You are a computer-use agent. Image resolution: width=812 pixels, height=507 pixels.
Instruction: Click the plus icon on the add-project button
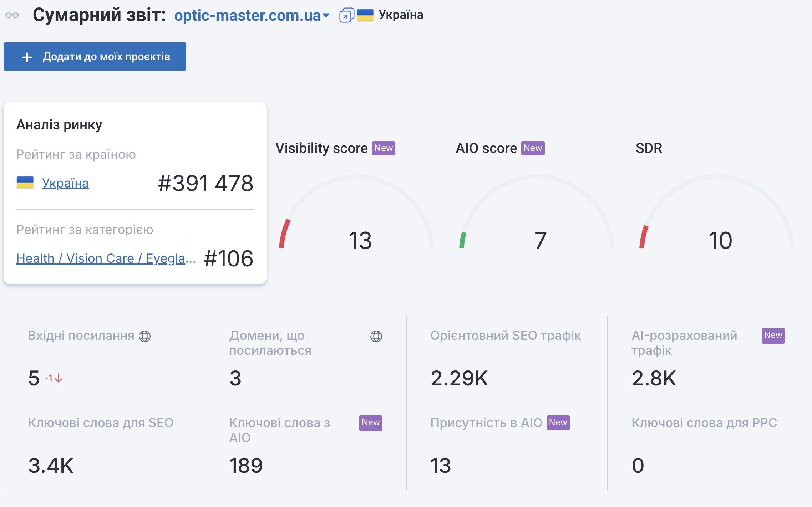click(27, 57)
